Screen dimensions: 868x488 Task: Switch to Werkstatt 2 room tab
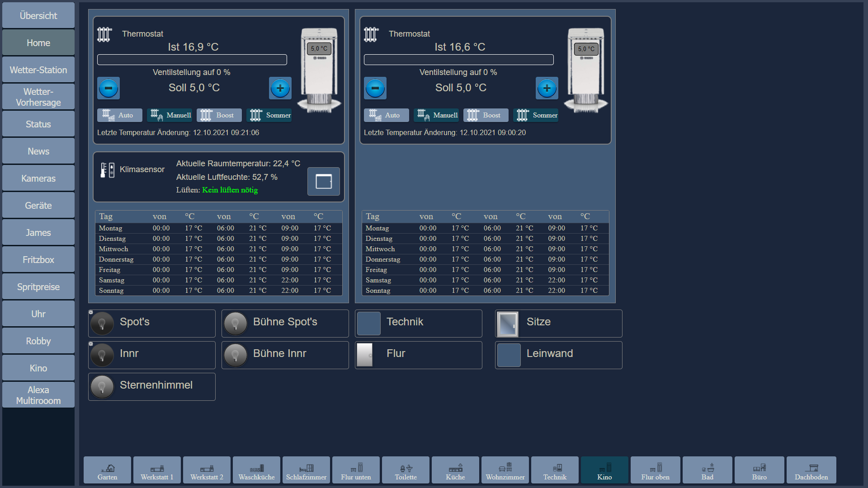207,470
